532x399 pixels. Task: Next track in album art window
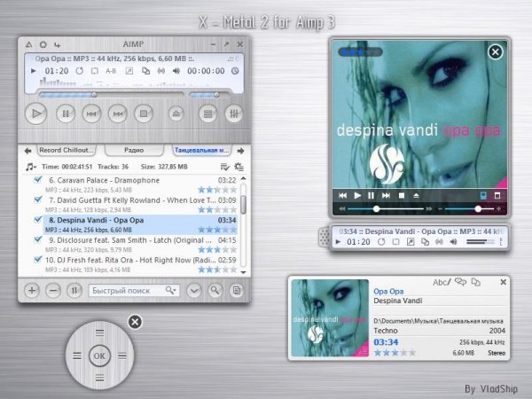(386, 195)
